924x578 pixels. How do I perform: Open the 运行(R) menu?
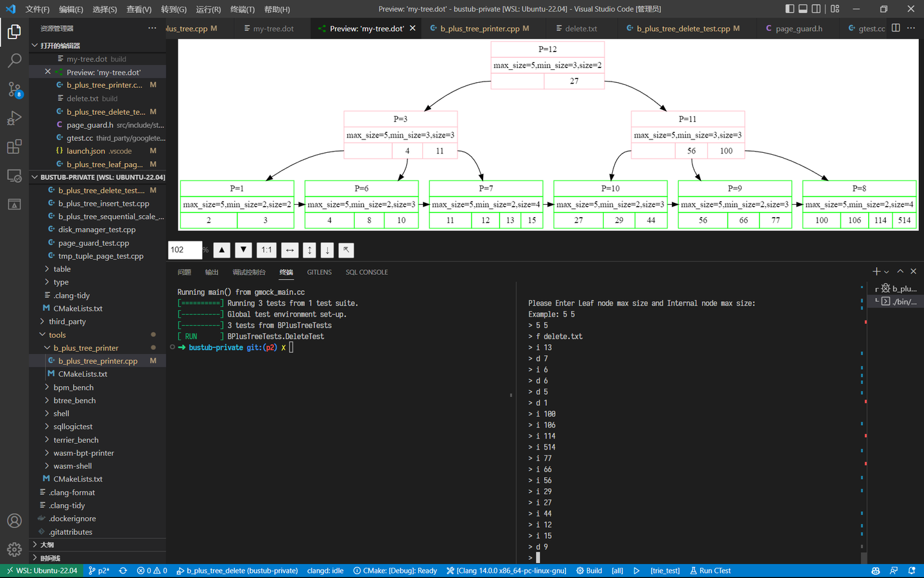tap(209, 10)
